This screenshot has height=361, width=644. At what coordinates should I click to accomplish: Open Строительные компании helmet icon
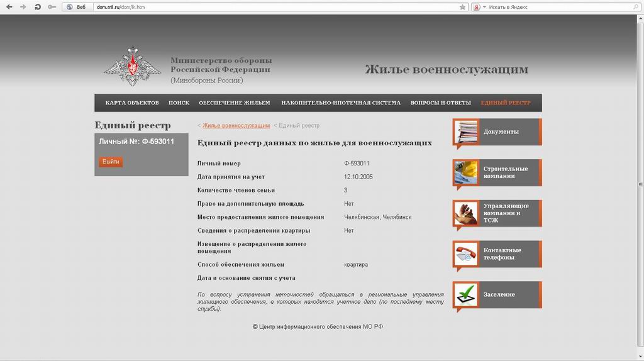point(465,172)
